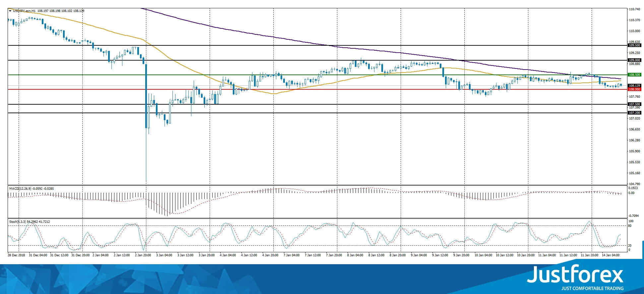Click the 10 Jan 12:00 time label
Screen dimensions: 644x294
click(504, 255)
